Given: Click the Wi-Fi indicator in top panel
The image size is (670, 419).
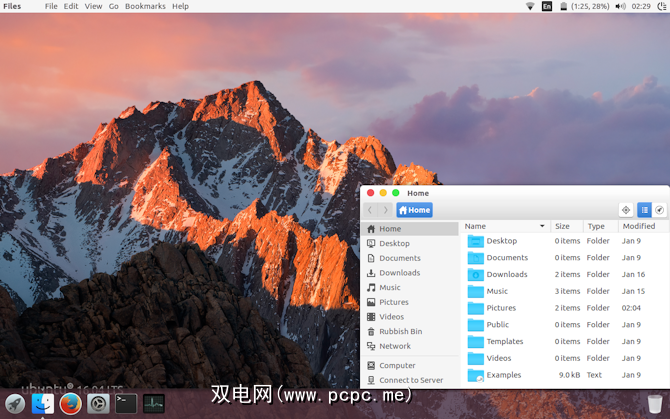Looking at the screenshot, I should (530, 6).
